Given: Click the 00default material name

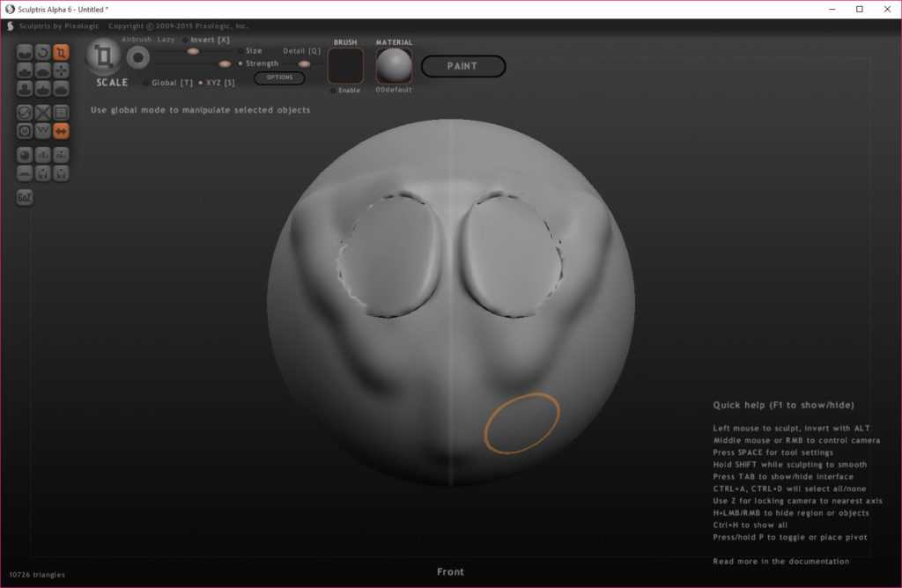Looking at the screenshot, I should pyautogui.click(x=394, y=90).
